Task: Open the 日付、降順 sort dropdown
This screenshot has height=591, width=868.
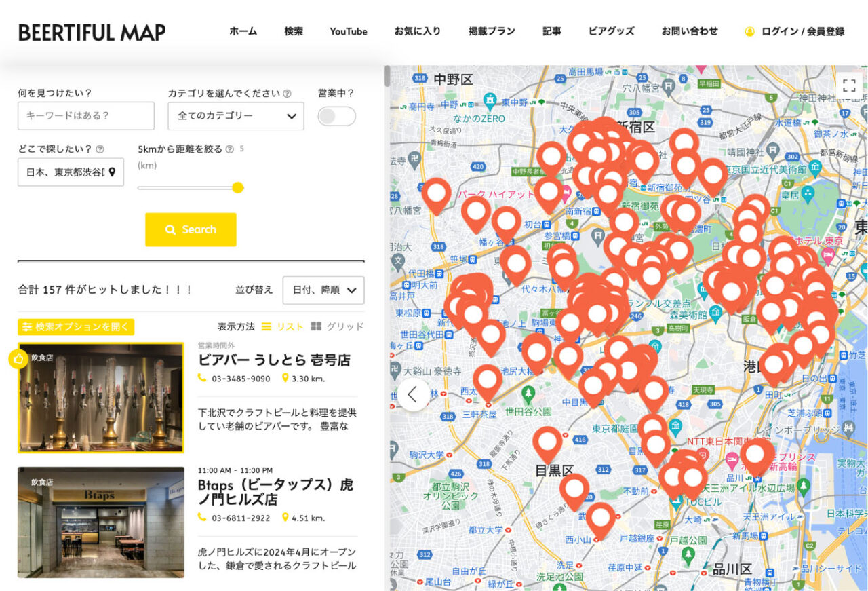Action: pyautogui.click(x=323, y=290)
